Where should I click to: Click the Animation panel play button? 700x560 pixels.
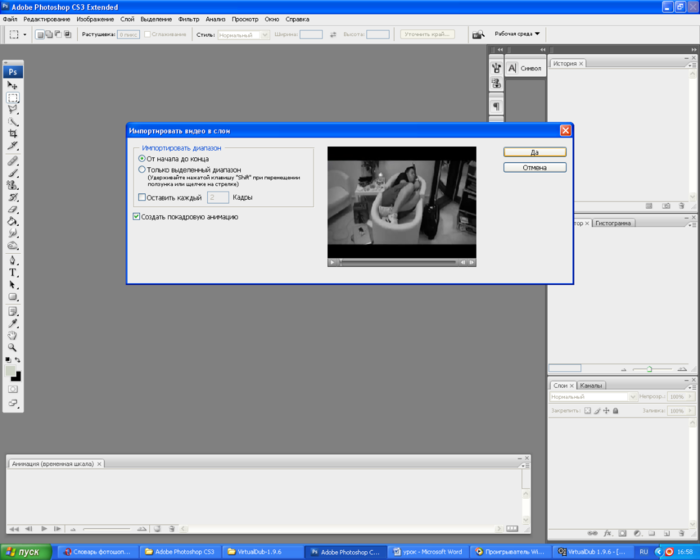click(x=44, y=529)
